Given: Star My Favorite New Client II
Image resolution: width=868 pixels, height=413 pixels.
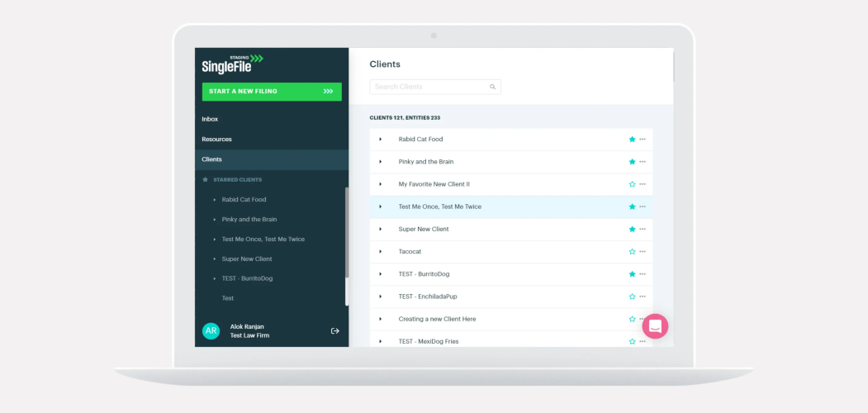Looking at the screenshot, I should [x=632, y=184].
